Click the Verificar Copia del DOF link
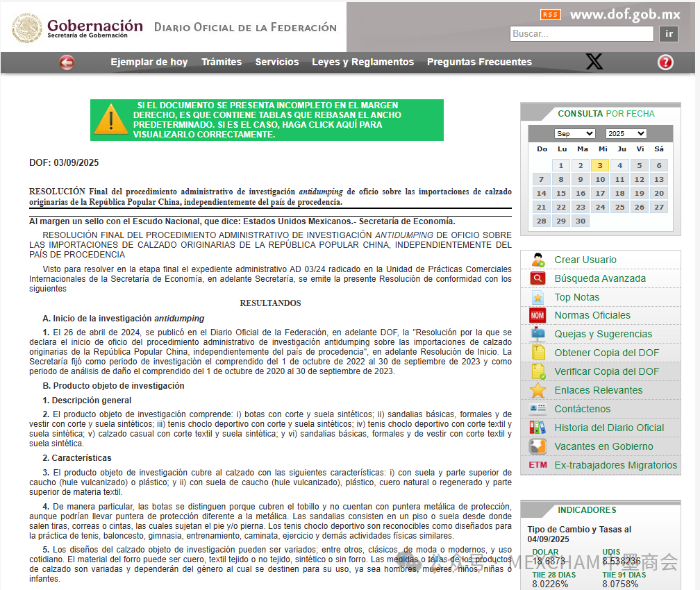 coord(606,371)
